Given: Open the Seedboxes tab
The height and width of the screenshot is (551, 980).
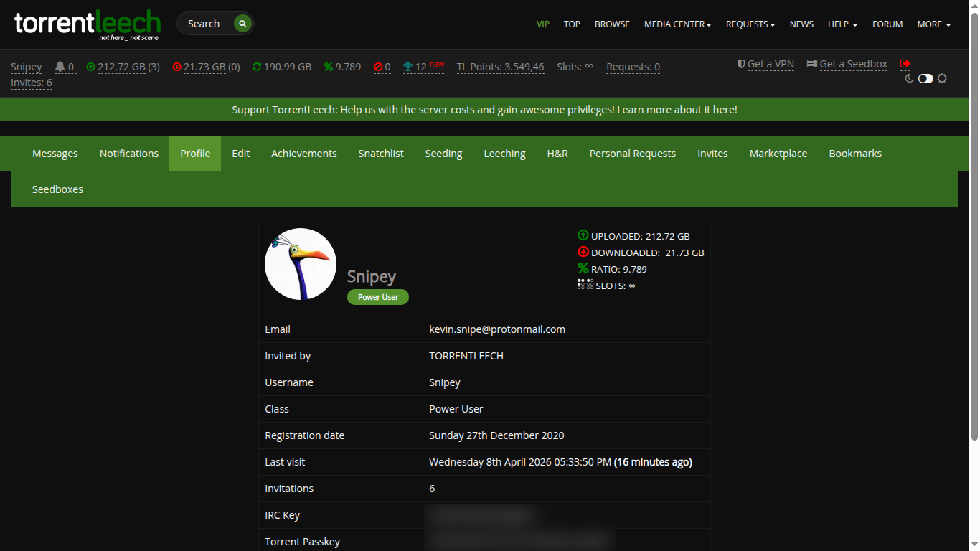Looking at the screenshot, I should pyautogui.click(x=57, y=189).
